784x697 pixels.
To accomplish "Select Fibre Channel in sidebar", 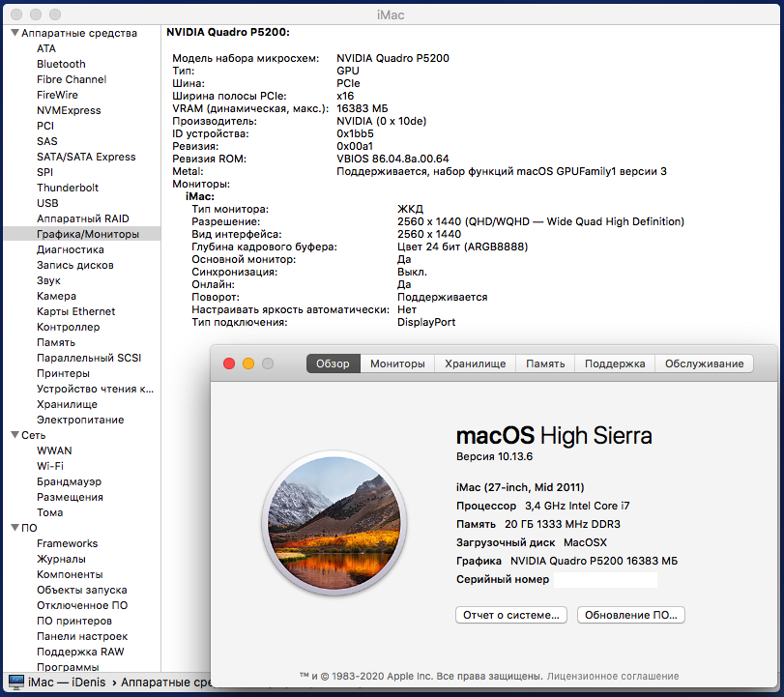I will [x=72, y=79].
